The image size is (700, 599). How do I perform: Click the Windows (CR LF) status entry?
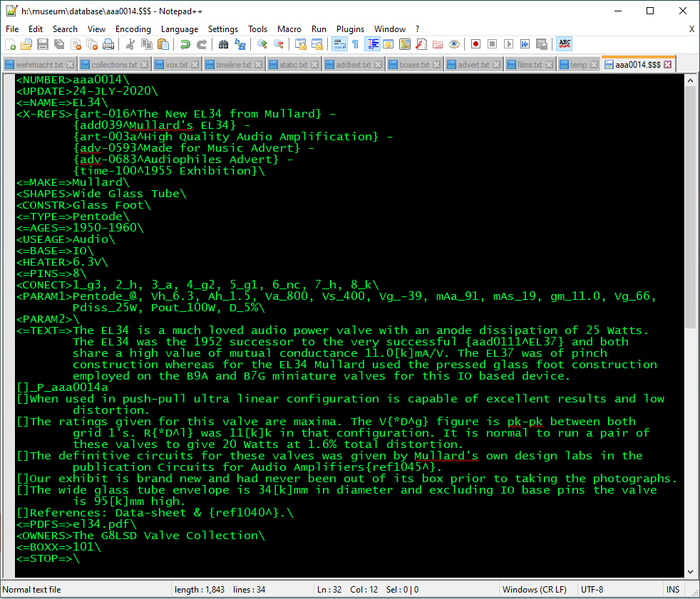coord(535,590)
